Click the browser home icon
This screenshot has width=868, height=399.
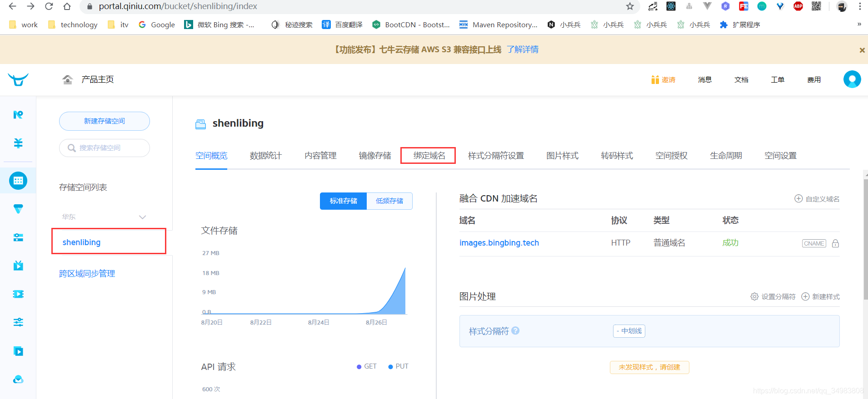click(67, 6)
